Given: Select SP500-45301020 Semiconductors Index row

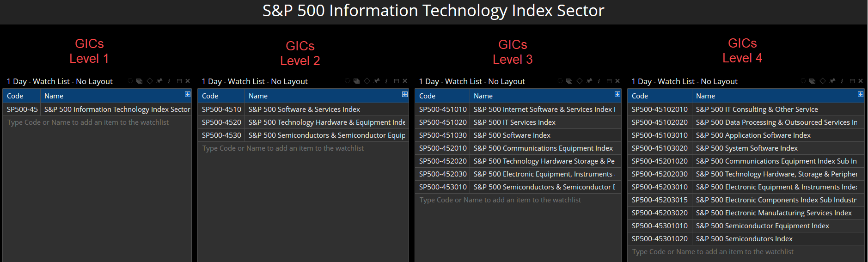Looking at the screenshot, I should [746, 239].
